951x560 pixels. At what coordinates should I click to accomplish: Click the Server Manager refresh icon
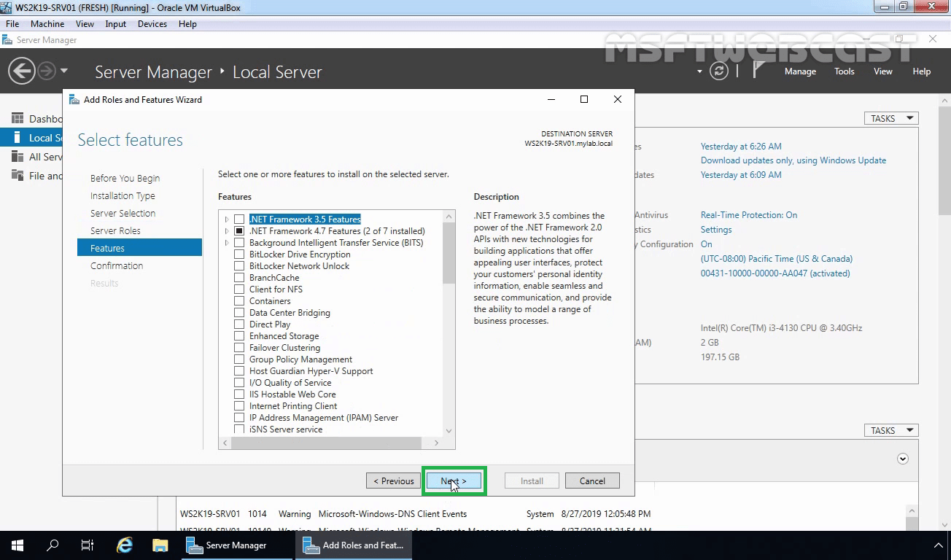point(719,71)
